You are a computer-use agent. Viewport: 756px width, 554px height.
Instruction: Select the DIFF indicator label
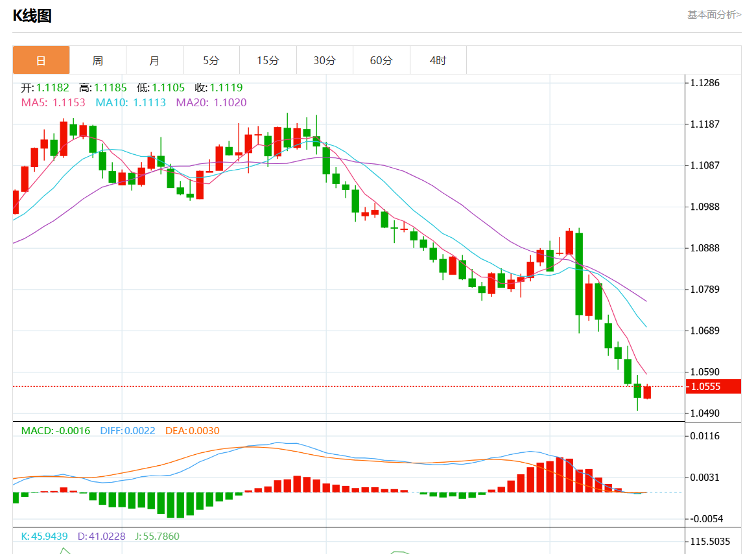coord(128,430)
